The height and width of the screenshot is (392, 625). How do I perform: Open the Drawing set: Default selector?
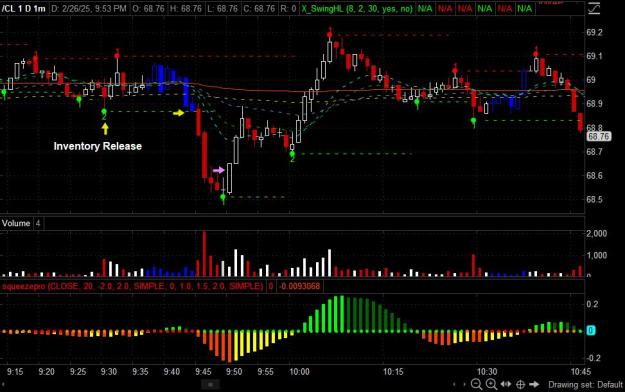[585, 385]
